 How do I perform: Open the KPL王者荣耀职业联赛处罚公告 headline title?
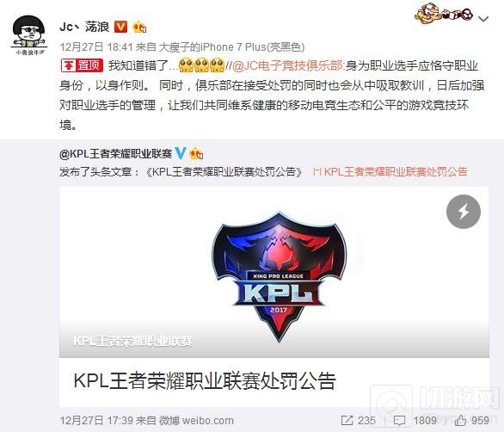(x=205, y=381)
